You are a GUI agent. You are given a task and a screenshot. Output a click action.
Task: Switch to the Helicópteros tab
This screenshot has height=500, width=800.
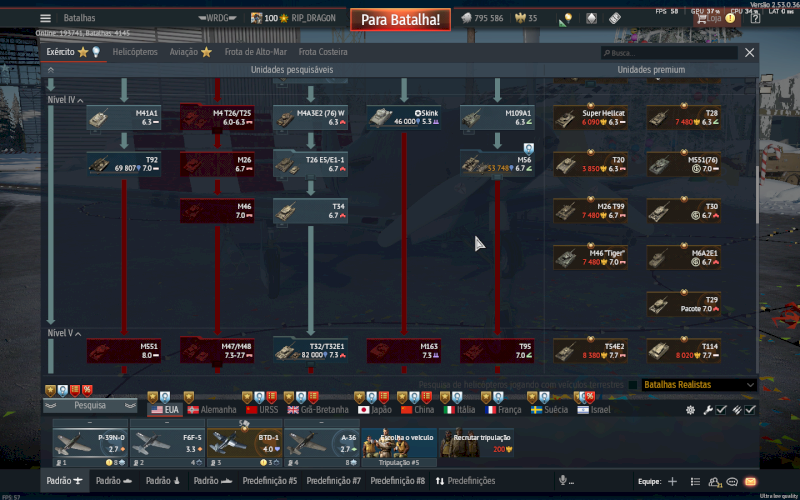tap(134, 52)
